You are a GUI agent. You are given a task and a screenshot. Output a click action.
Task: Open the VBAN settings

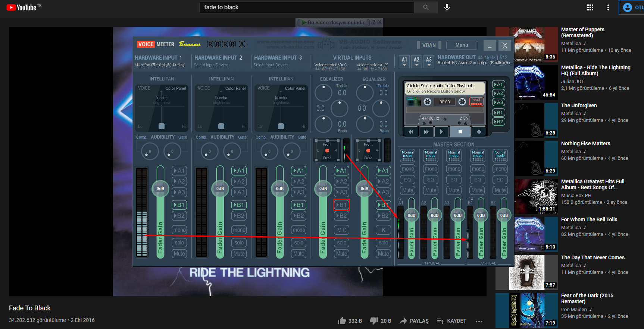(429, 45)
